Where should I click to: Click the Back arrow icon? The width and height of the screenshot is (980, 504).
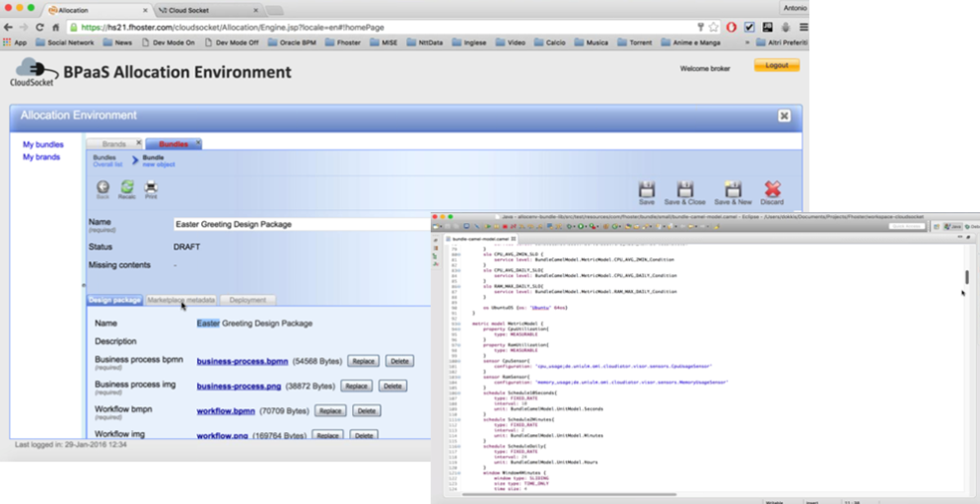[x=103, y=186]
